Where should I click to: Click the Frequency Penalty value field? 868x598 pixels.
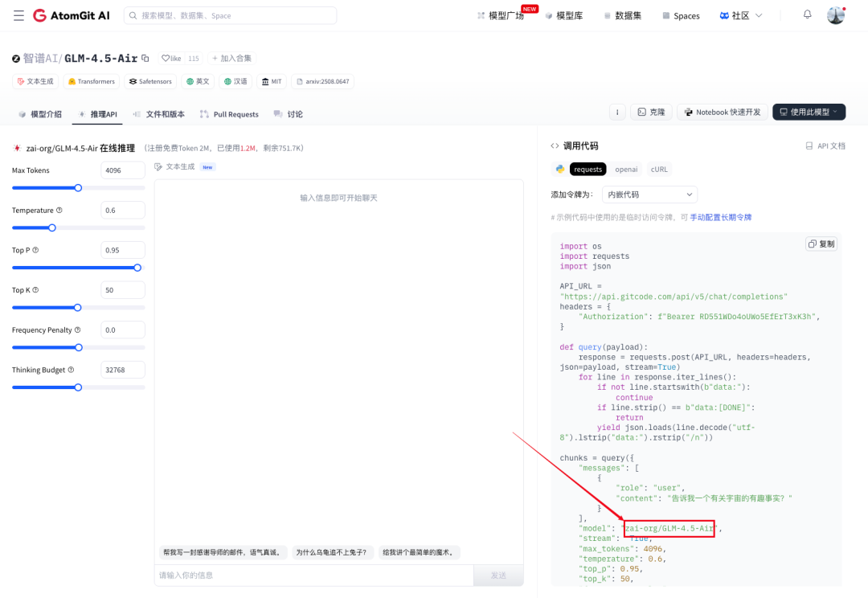(x=123, y=330)
